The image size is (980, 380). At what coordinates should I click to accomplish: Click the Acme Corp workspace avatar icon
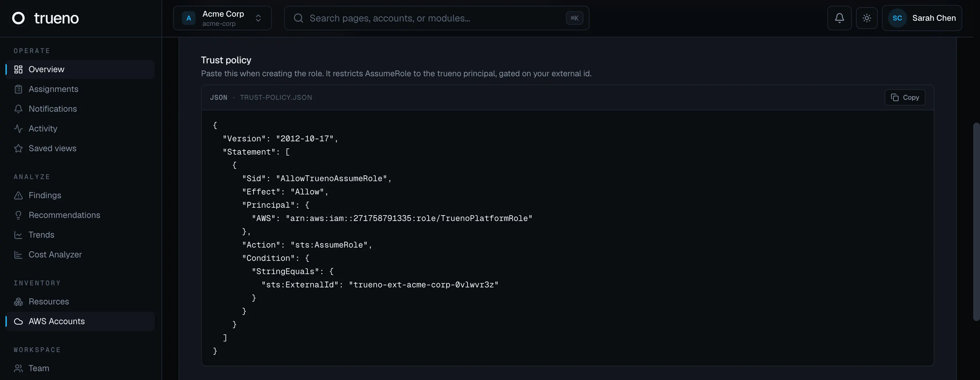189,18
